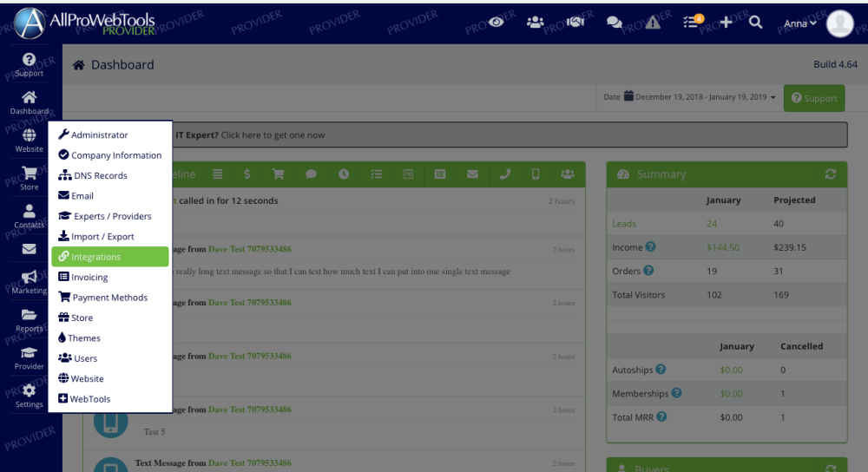Click the Total MRR help icon
The height and width of the screenshot is (472, 868).
click(661, 416)
